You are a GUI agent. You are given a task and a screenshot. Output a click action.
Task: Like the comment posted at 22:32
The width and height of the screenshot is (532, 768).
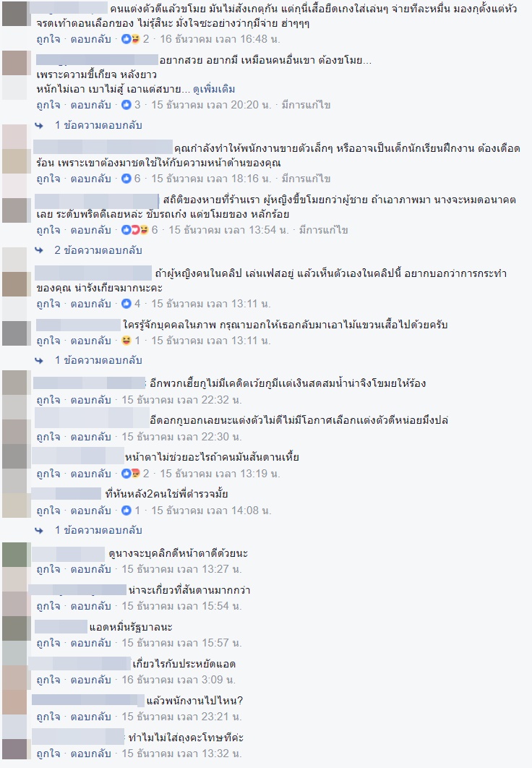48,400
